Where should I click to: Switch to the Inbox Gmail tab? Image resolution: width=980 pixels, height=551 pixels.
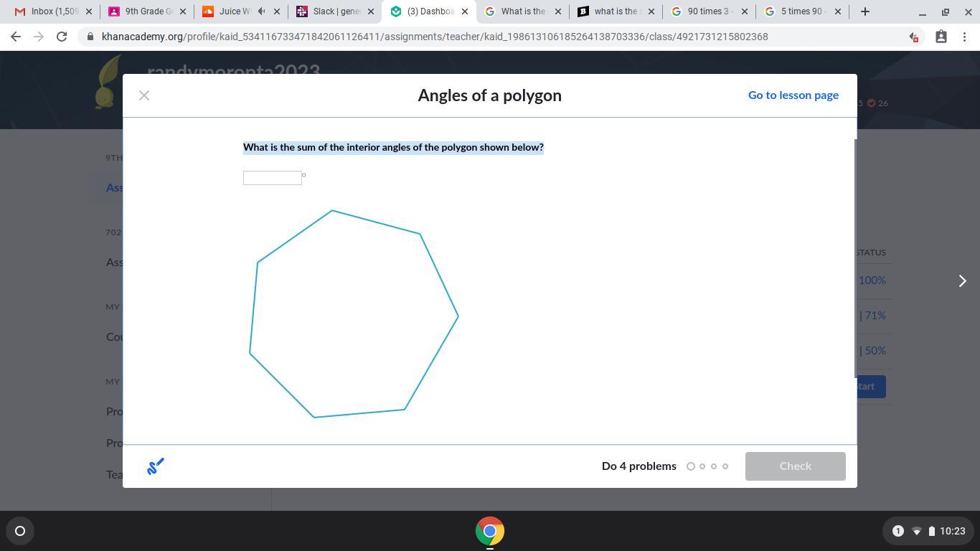52,11
